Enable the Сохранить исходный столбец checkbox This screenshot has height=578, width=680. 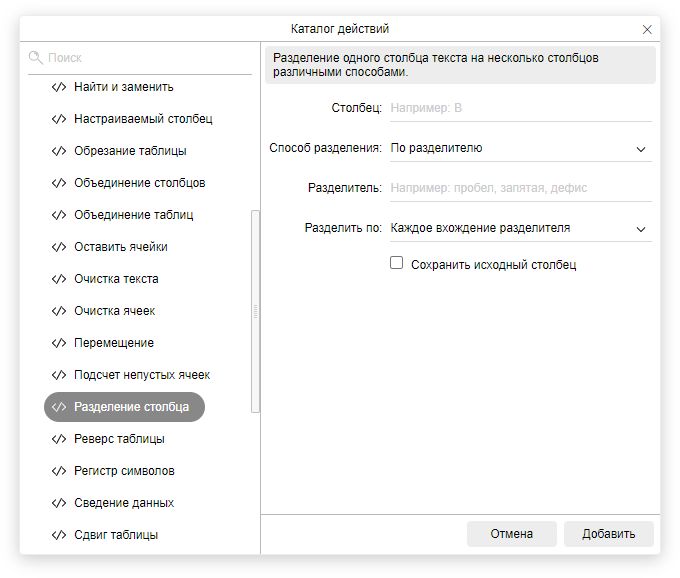(x=397, y=264)
